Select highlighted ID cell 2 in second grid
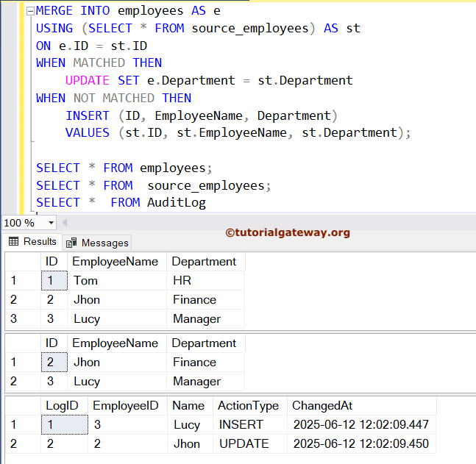The image size is (476, 464). (x=54, y=362)
